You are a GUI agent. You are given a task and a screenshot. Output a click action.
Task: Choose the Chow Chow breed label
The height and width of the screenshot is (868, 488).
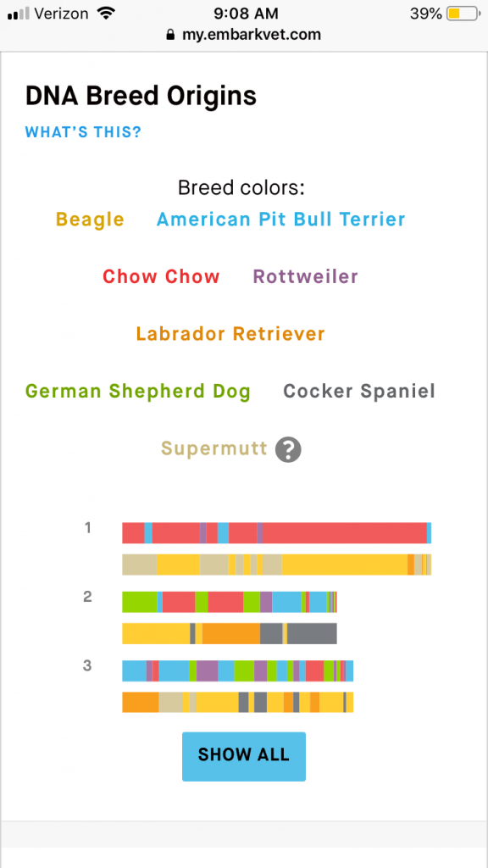pyautogui.click(x=161, y=276)
